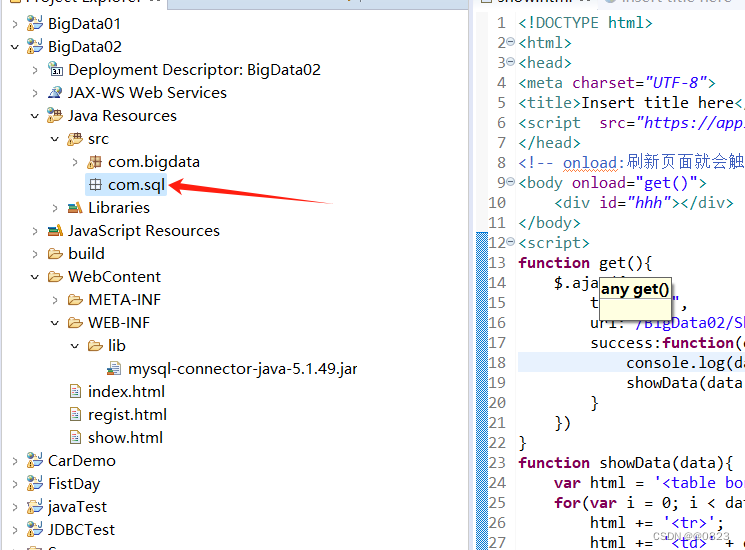745x550 pixels.
Task: Click the lib folder icon
Action: click(x=95, y=345)
